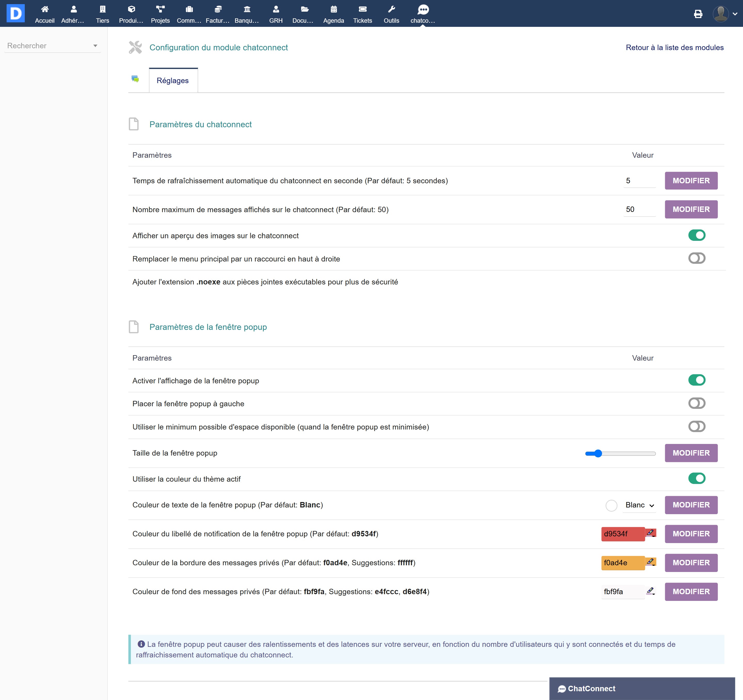Select the Réglages tab

click(173, 80)
